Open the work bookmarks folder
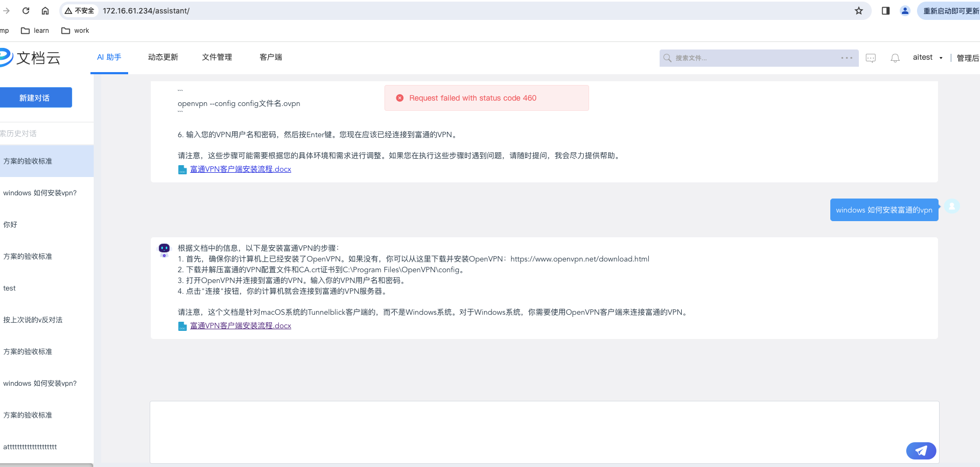980x467 pixels. [x=75, y=31]
